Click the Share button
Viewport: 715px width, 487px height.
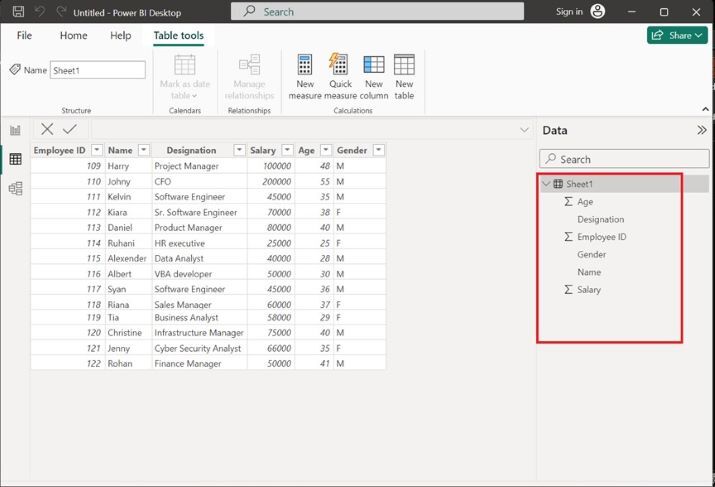point(677,35)
